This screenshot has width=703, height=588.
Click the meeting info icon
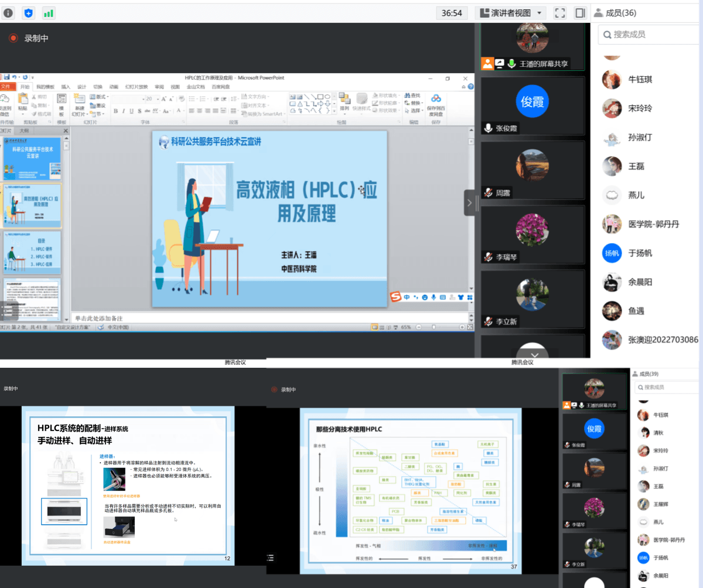tap(8, 13)
